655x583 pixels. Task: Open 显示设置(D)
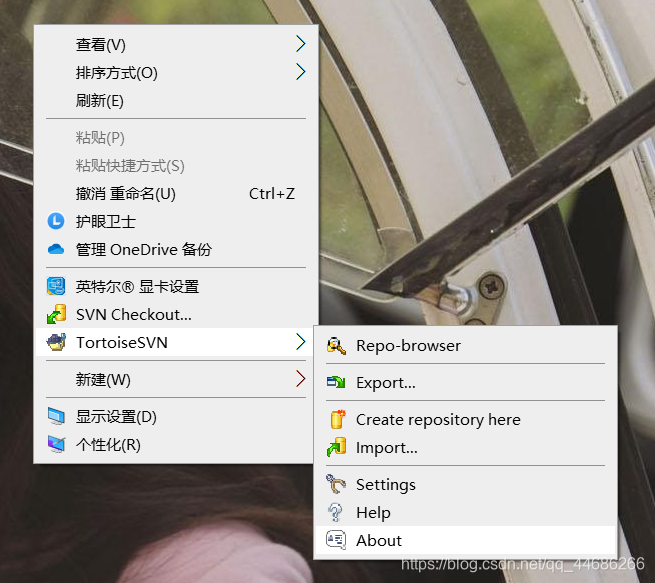(x=176, y=416)
